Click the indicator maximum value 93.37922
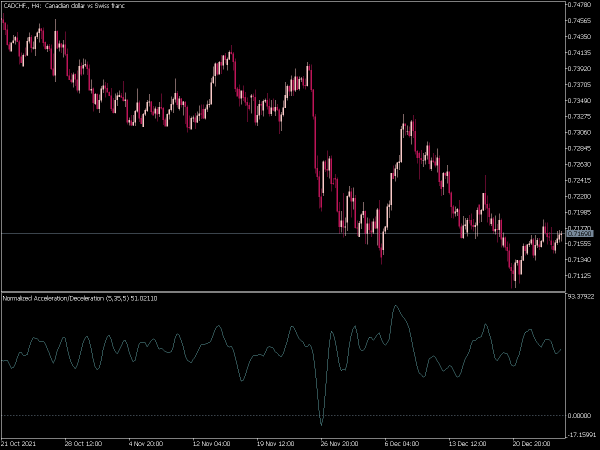 coord(581,297)
